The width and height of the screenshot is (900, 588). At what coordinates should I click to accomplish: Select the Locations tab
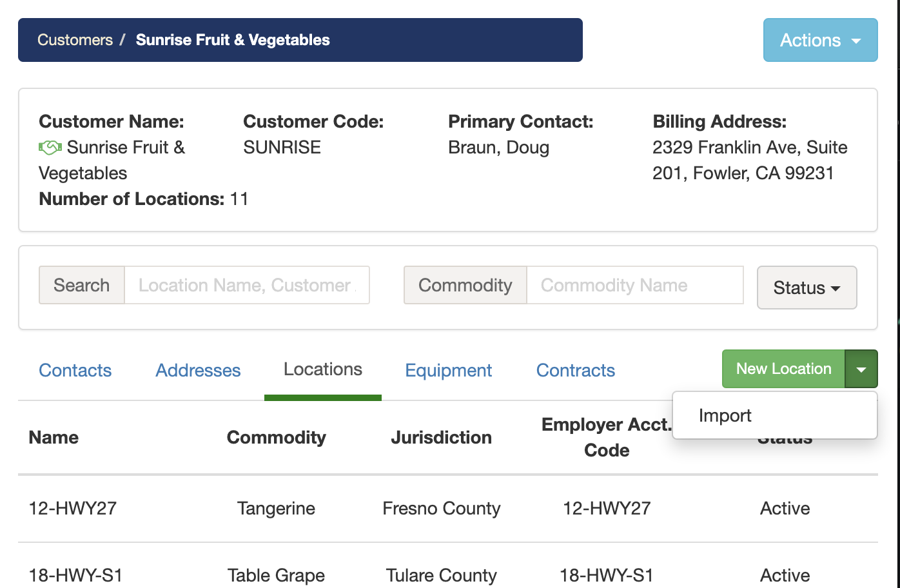tap(323, 369)
